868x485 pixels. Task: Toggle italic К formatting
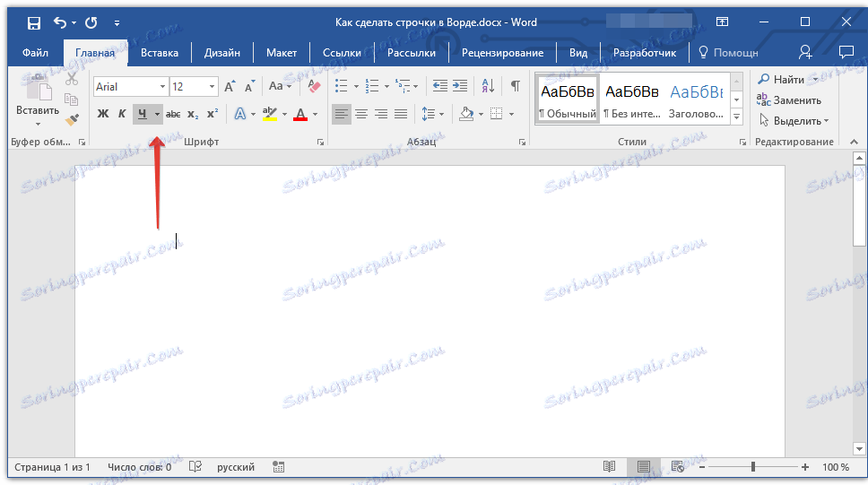point(122,114)
